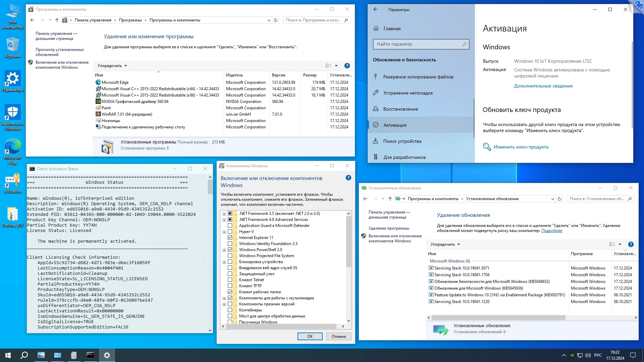
Task: Open view options dropdown in Installed Updates
Action: pyautogui.click(x=620, y=244)
